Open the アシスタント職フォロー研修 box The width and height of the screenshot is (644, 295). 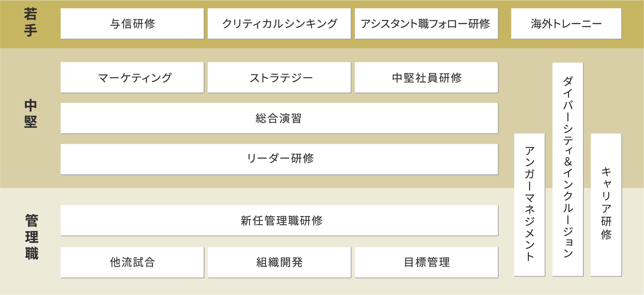click(426, 24)
